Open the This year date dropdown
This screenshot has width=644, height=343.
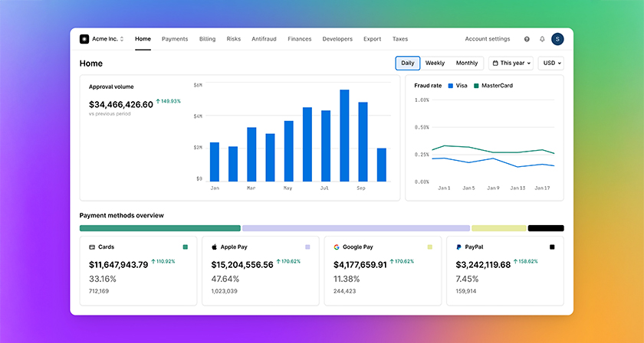point(511,64)
